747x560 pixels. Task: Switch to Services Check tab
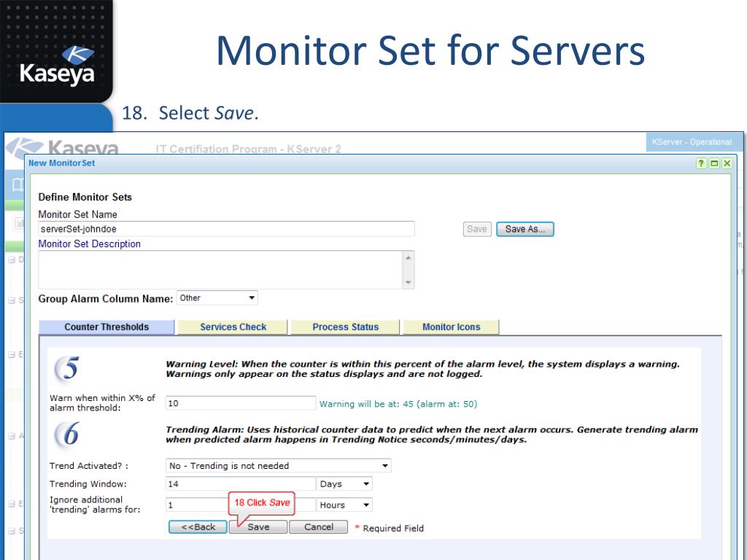tap(233, 327)
